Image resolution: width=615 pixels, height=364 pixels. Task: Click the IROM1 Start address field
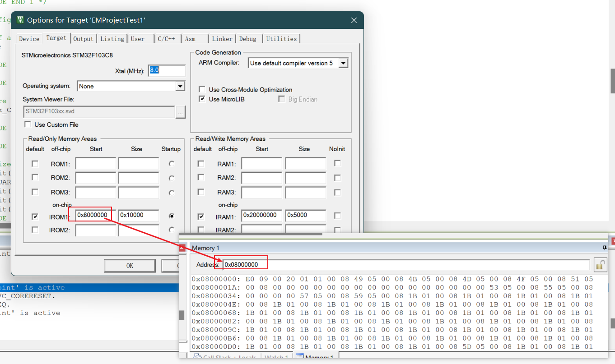click(x=96, y=215)
